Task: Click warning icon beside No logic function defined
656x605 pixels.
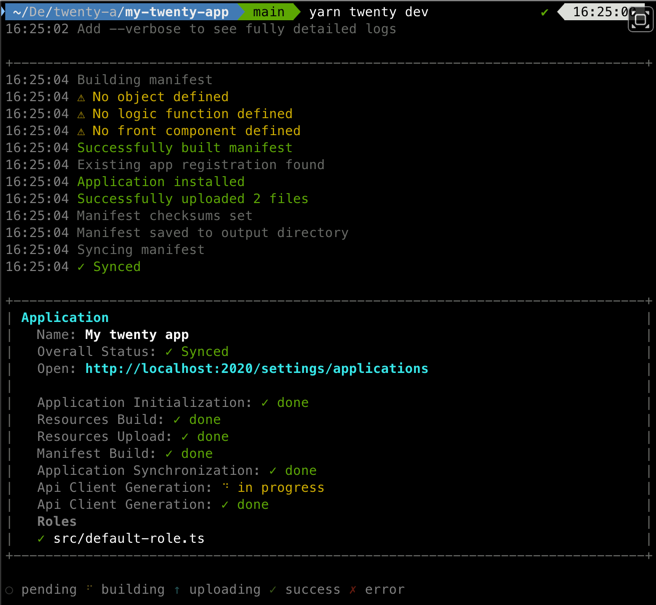Action: coord(81,115)
